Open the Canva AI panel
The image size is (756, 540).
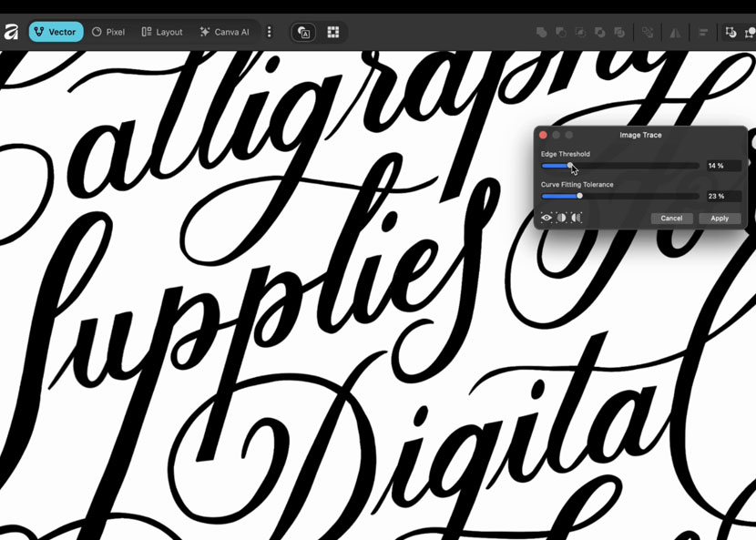224,31
